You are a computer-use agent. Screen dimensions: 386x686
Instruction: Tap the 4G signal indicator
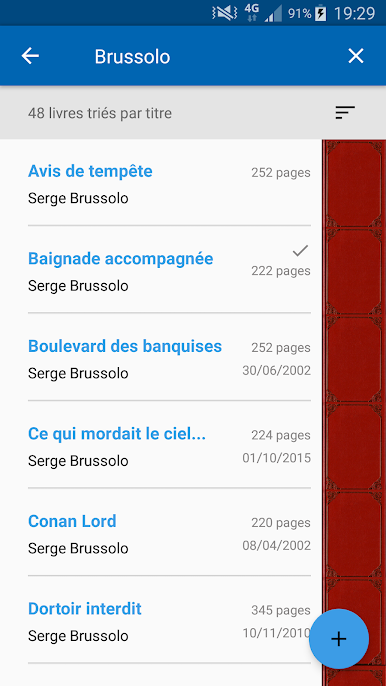(252, 12)
